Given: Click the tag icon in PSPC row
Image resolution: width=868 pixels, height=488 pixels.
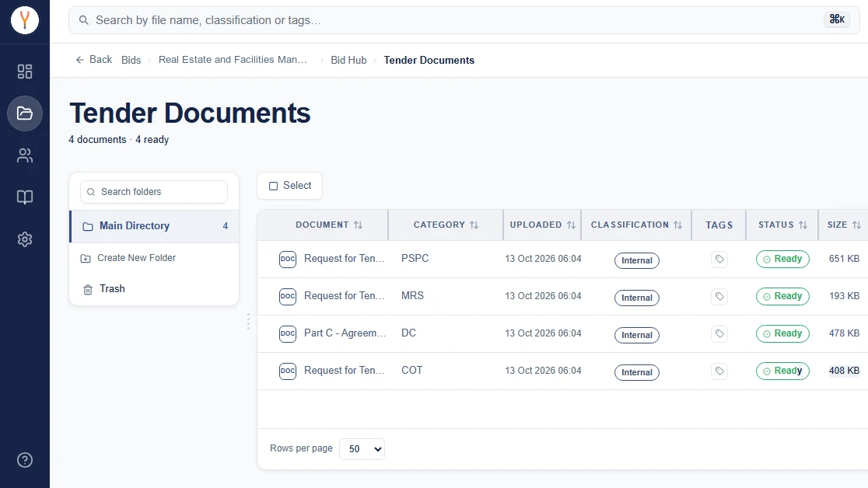Looking at the screenshot, I should [x=719, y=259].
